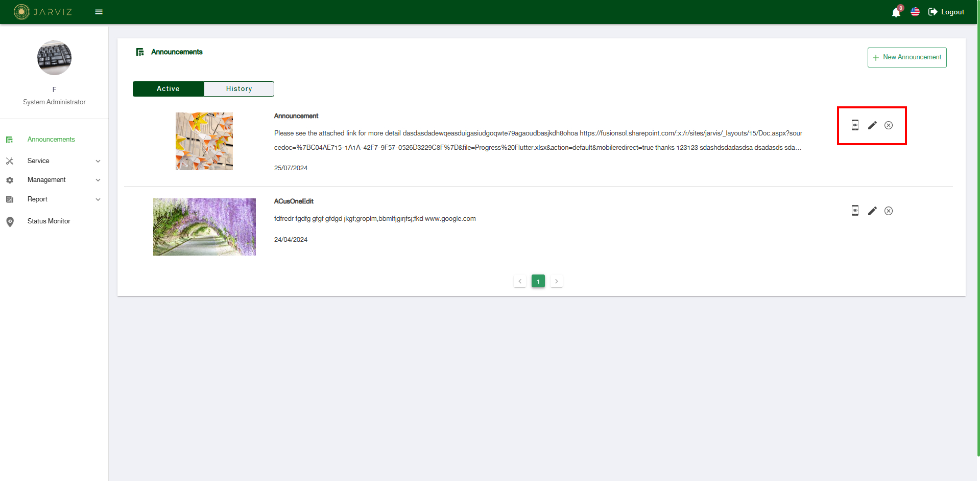Select Announcements in the sidebar

51,140
